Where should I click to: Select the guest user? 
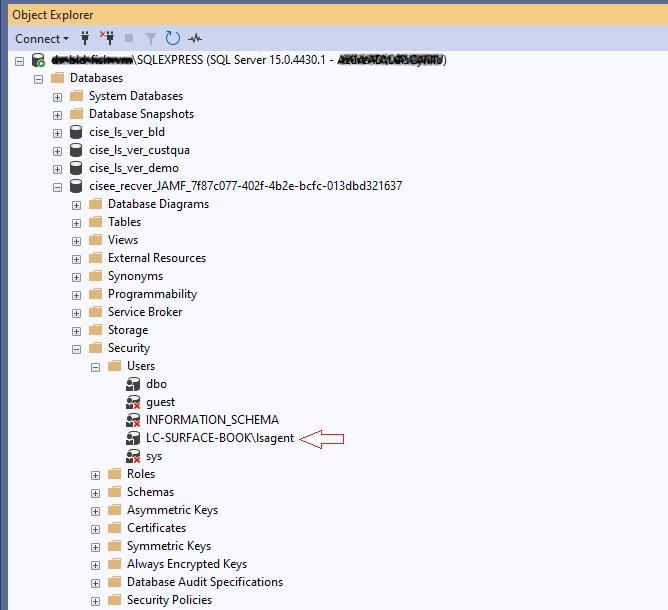[x=160, y=402]
